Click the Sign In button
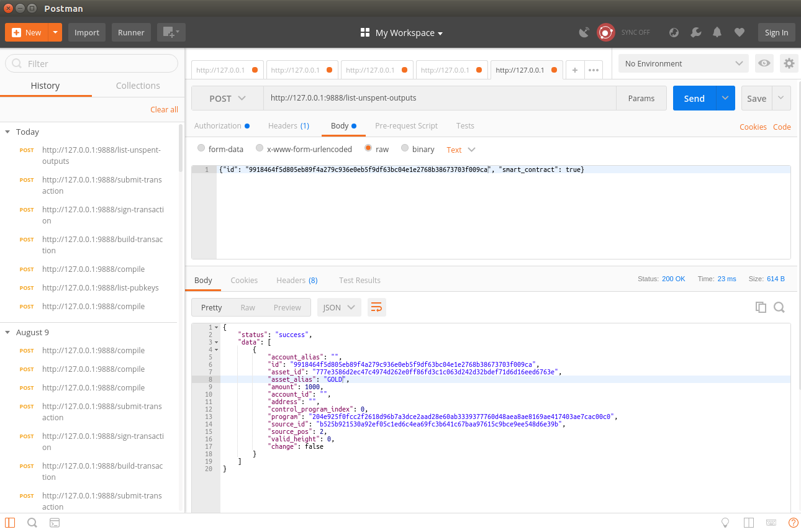801x532 pixels. (776, 32)
